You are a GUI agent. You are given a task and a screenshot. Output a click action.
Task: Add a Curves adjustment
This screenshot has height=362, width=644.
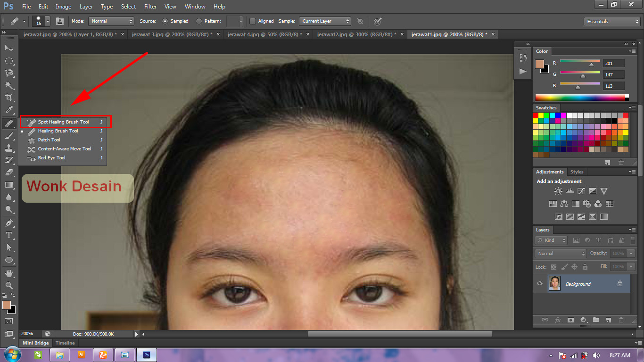pos(581,191)
